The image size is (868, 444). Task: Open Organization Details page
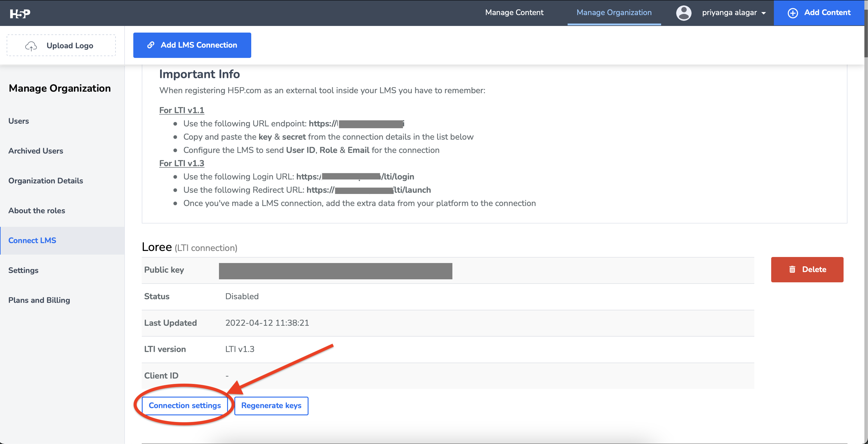pos(46,181)
